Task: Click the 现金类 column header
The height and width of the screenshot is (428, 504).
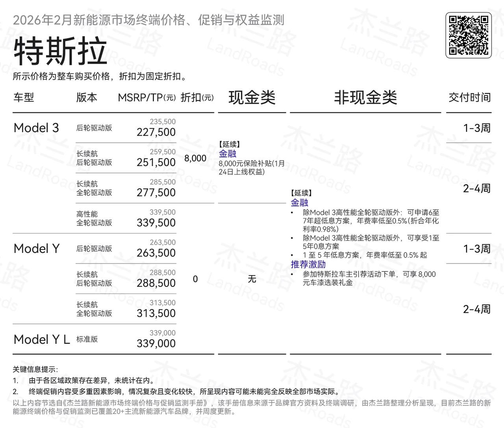Action: click(x=252, y=98)
